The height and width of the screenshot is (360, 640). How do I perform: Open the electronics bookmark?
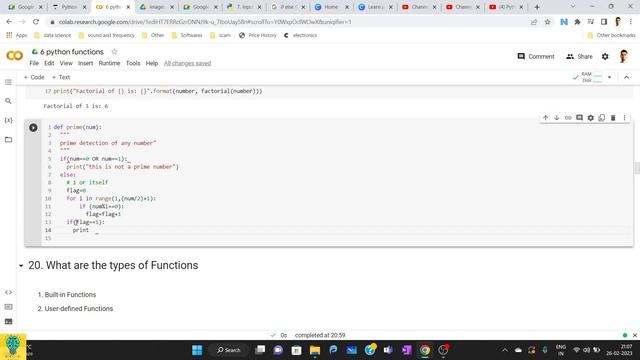click(300, 36)
